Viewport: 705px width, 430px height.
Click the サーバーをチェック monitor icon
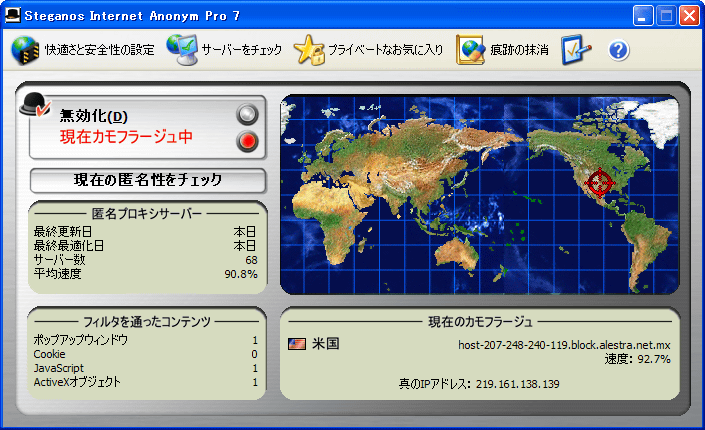point(182,49)
